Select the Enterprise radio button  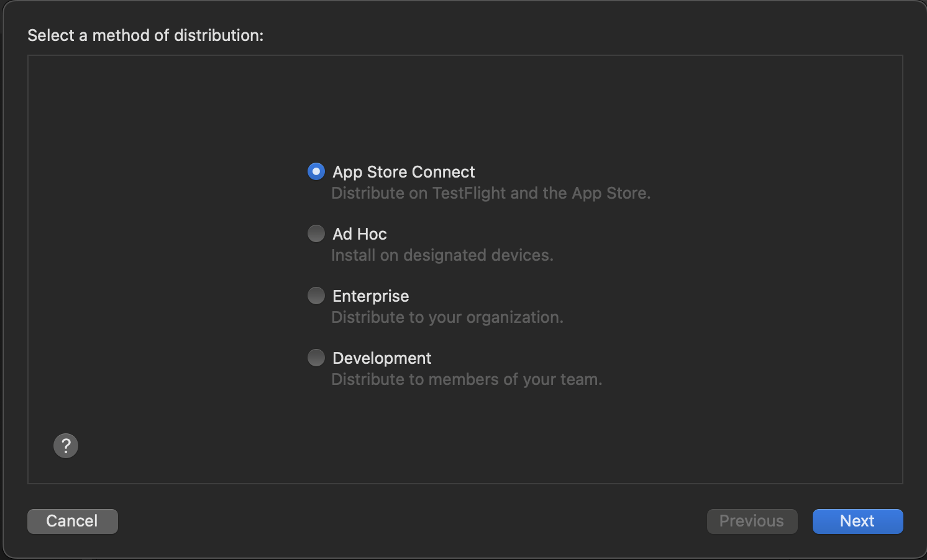click(316, 296)
